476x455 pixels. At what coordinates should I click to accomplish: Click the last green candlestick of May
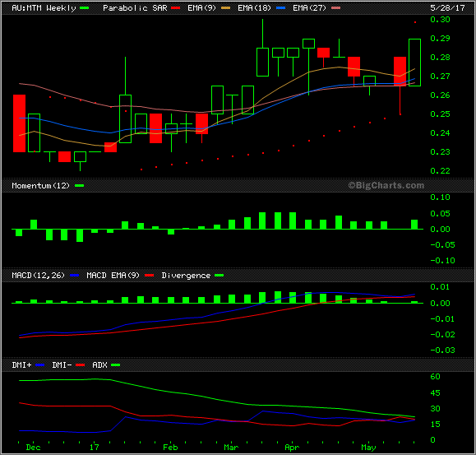point(414,63)
